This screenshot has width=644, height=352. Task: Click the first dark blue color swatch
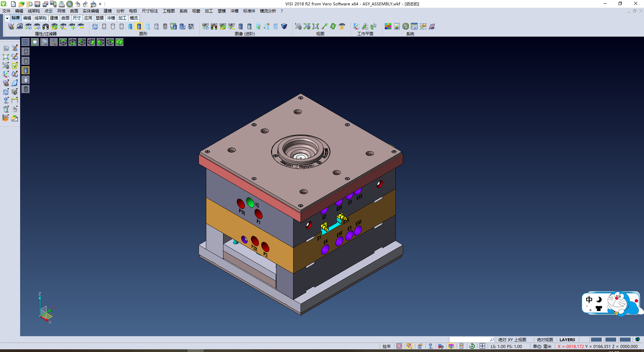(x=596, y=340)
